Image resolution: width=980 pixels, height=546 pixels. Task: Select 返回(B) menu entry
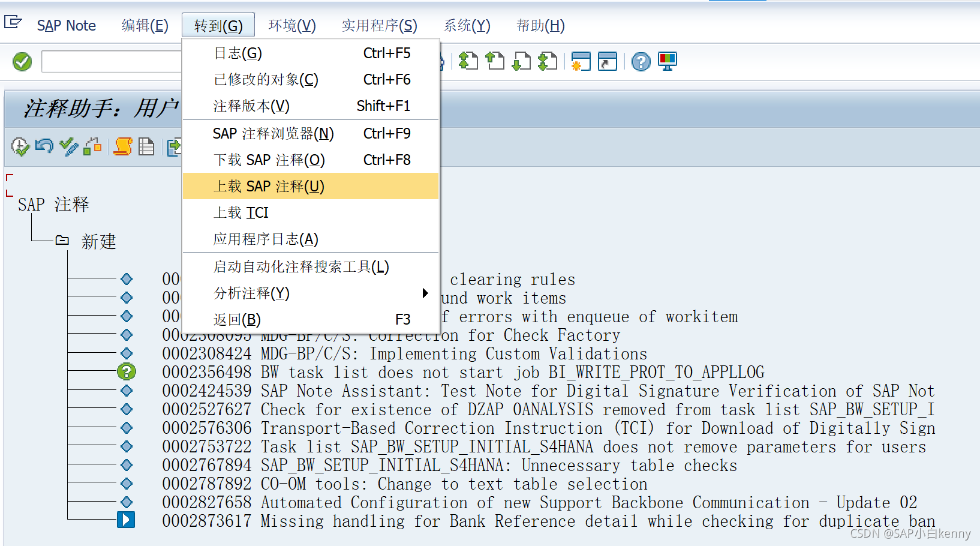[x=311, y=320]
